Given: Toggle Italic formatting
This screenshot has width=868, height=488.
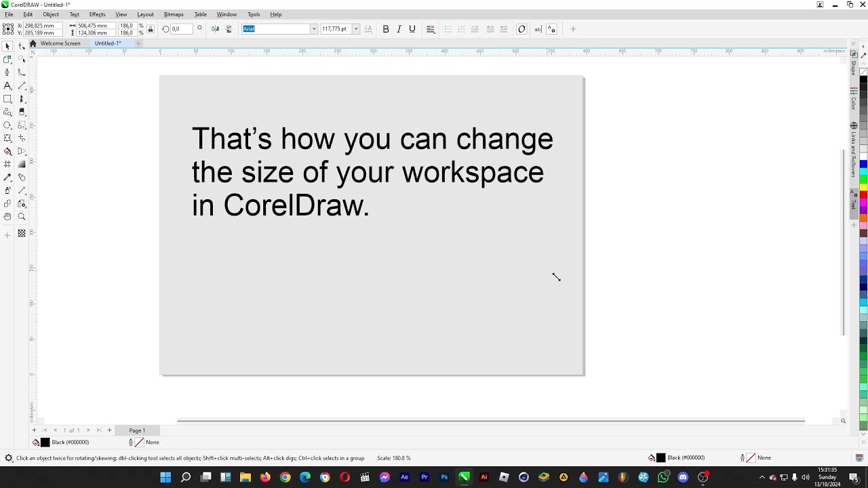Looking at the screenshot, I should click(399, 29).
